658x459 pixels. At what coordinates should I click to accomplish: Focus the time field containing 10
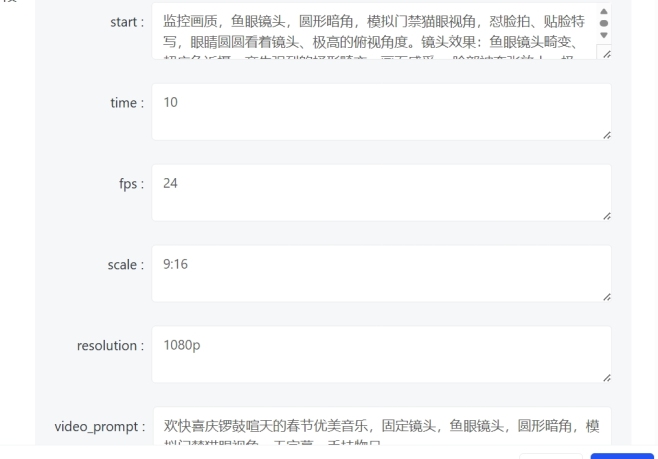(380, 111)
